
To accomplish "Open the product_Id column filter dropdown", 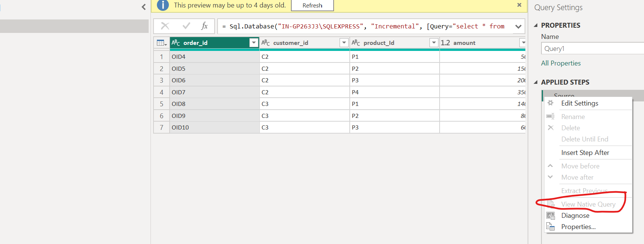I will tap(434, 43).
